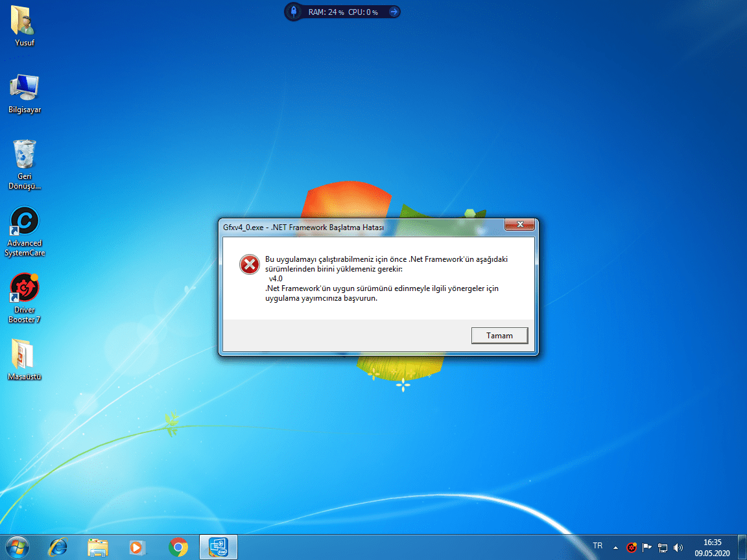The image size is (747, 560).
Task: Click the RAM: 24% readout
Action: [x=326, y=12]
